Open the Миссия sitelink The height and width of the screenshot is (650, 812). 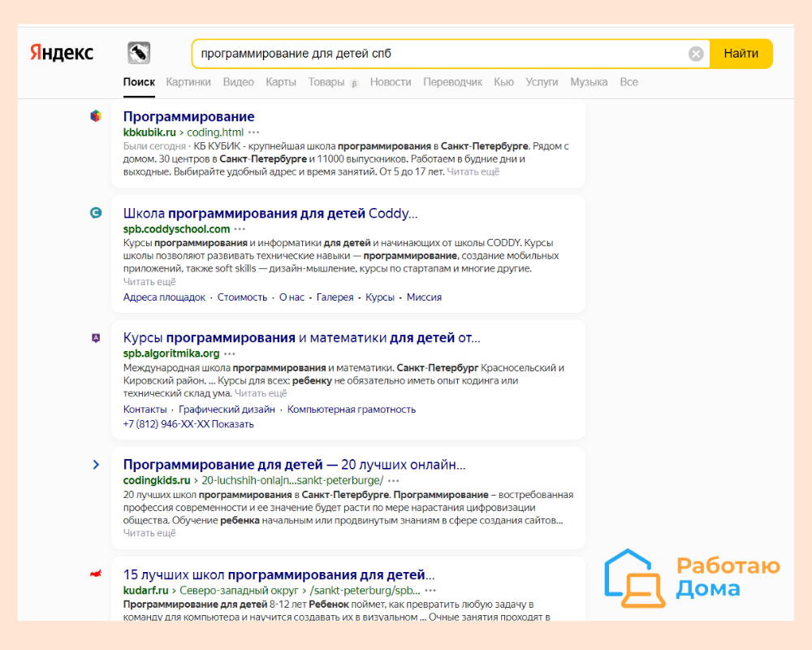point(424,297)
